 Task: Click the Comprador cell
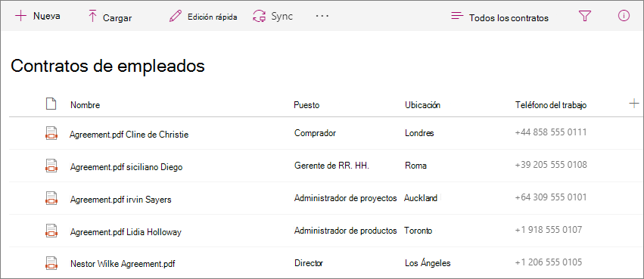[x=315, y=133]
